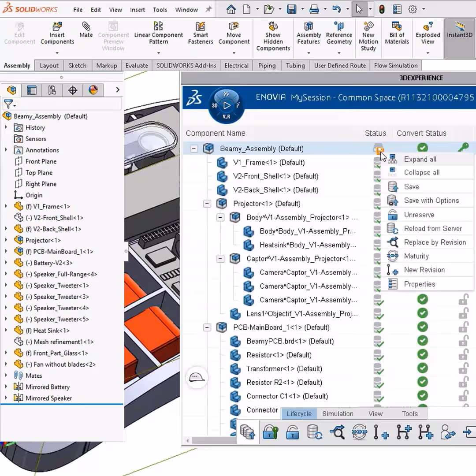Collapse Beamy_Assembly node in 3DEXPERIENCE tree
This screenshot has height=476, width=476.
click(193, 149)
